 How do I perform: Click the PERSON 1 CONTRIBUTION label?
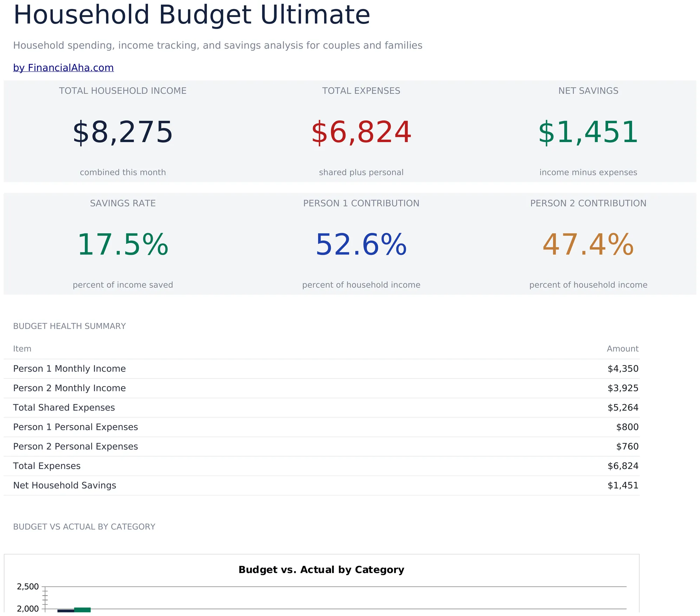(x=361, y=203)
